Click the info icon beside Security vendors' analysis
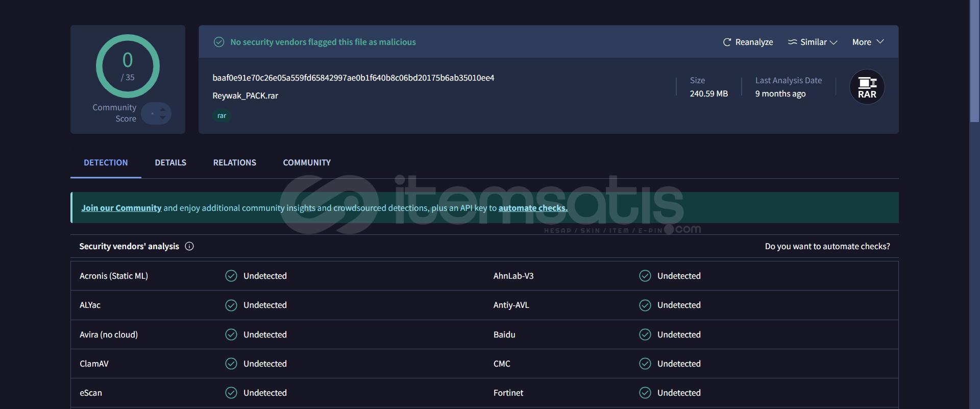 [189, 246]
